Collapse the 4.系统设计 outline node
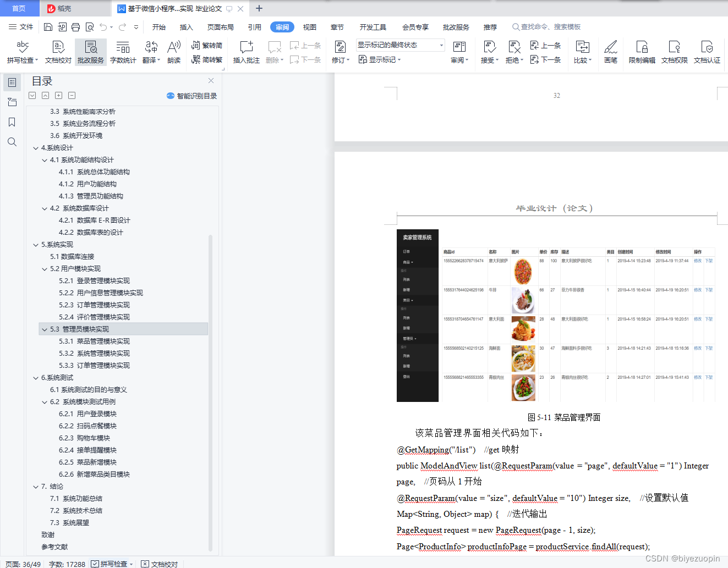 [x=36, y=148]
